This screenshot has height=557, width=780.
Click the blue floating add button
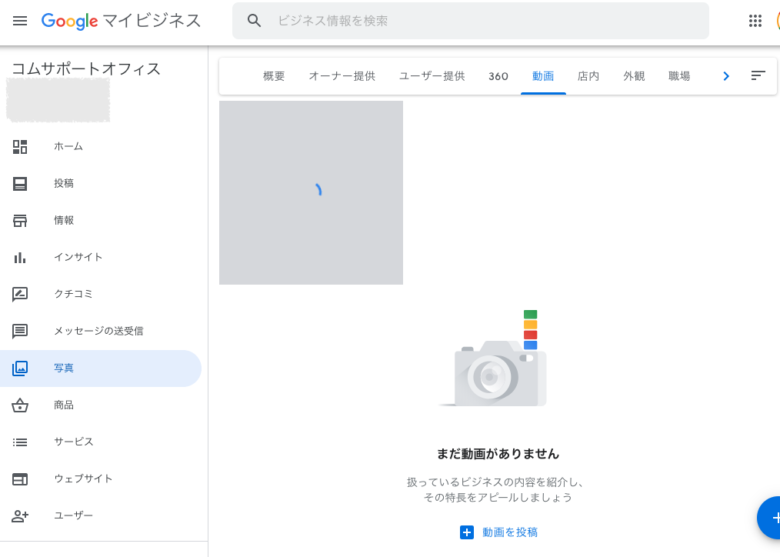pyautogui.click(x=771, y=518)
